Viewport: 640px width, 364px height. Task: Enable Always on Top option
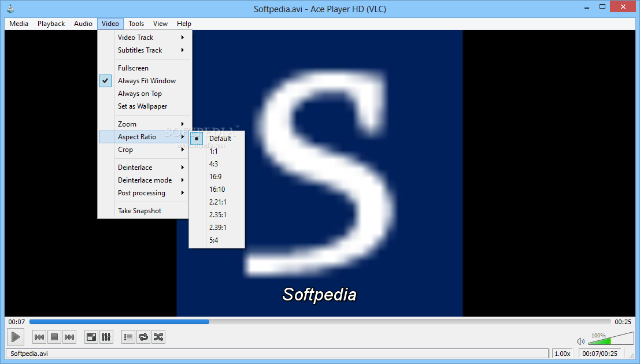[145, 94]
